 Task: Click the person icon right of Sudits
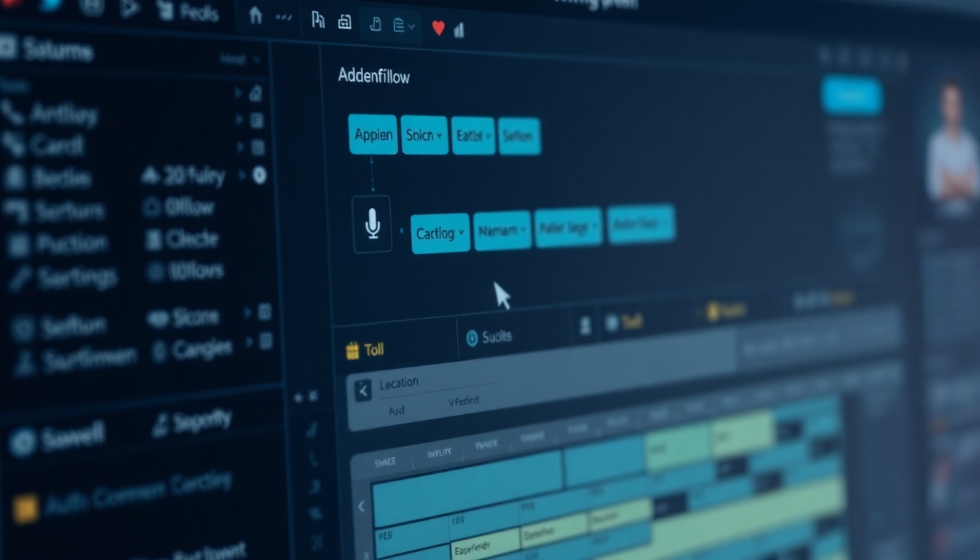click(585, 327)
